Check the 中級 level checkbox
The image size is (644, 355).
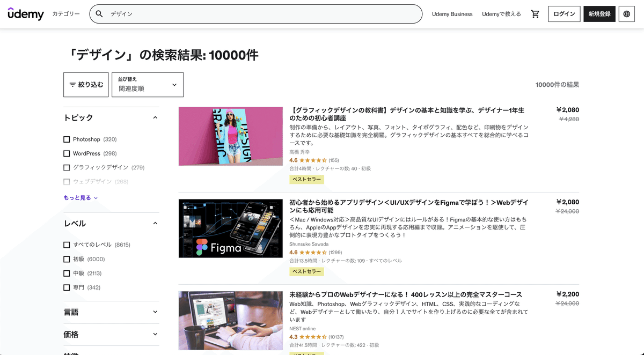[67, 273]
